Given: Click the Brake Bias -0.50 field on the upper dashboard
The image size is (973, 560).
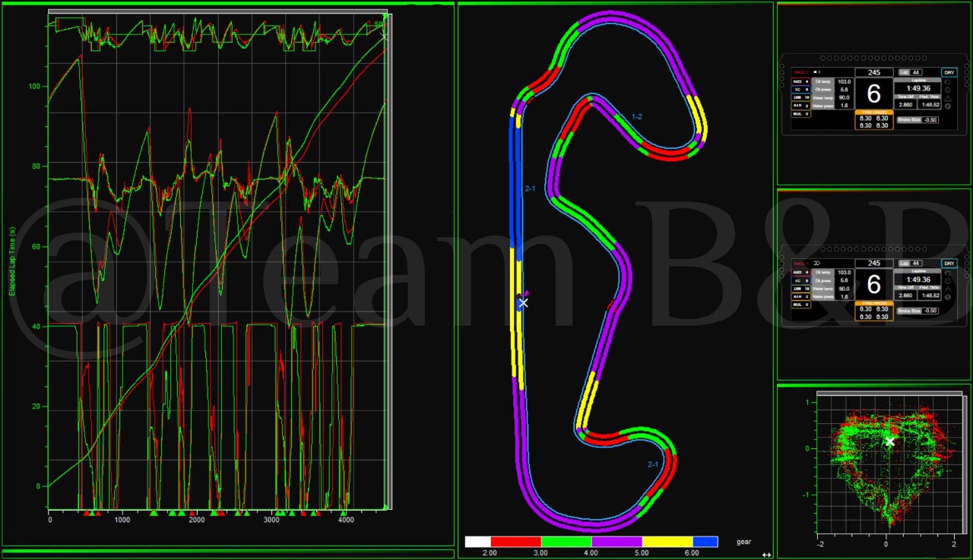Looking at the screenshot, I should click(x=918, y=119).
